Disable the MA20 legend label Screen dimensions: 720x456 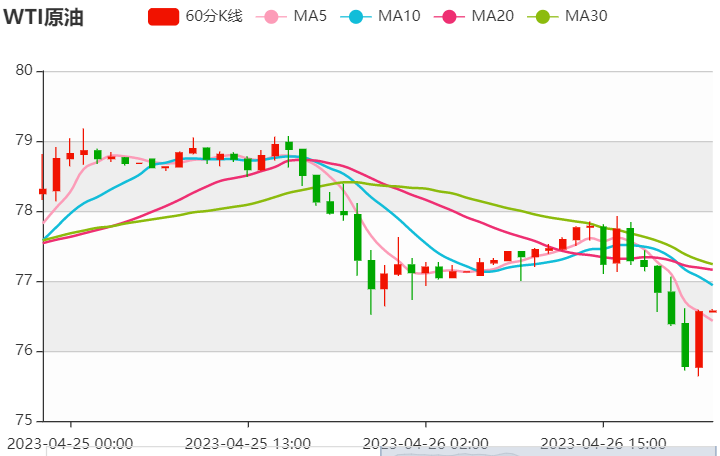click(492, 16)
